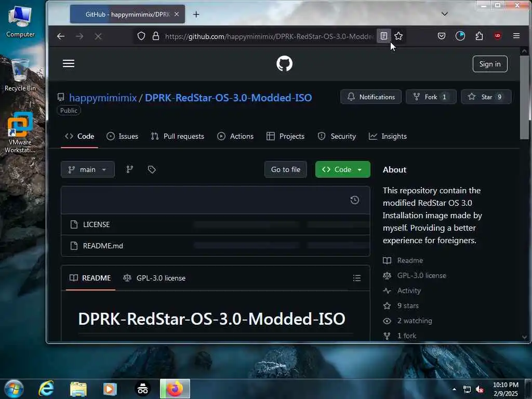Open the Firefox profile circle icon
This screenshot has height=399, width=532.
[x=460, y=36]
